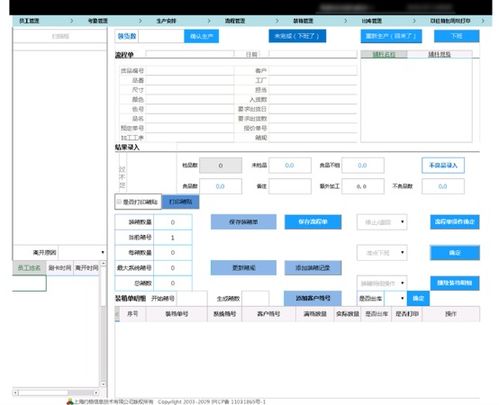Open the 出库管理 menu

point(372,21)
